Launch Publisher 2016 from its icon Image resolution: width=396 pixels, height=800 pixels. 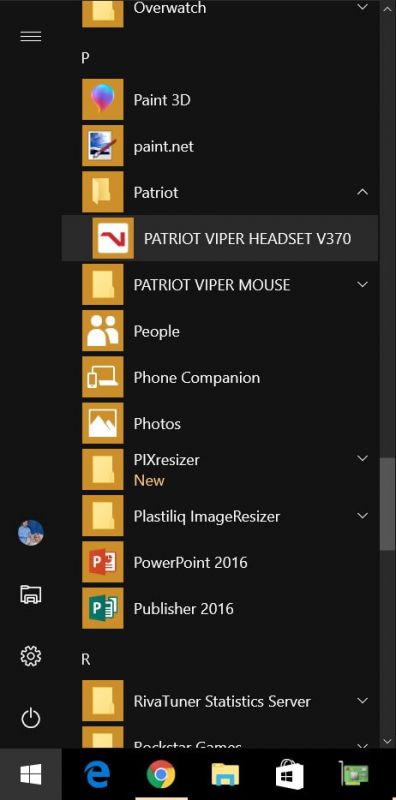tap(103, 609)
